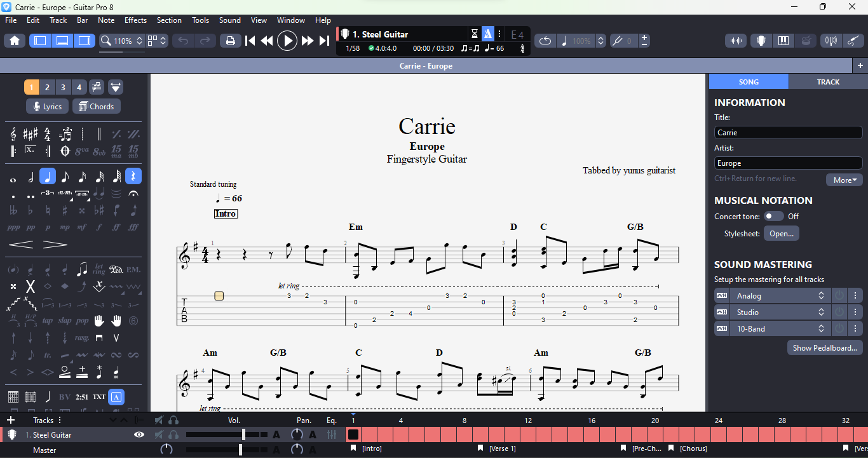Expand the More information dropdown
868x458 pixels.
pyautogui.click(x=844, y=180)
